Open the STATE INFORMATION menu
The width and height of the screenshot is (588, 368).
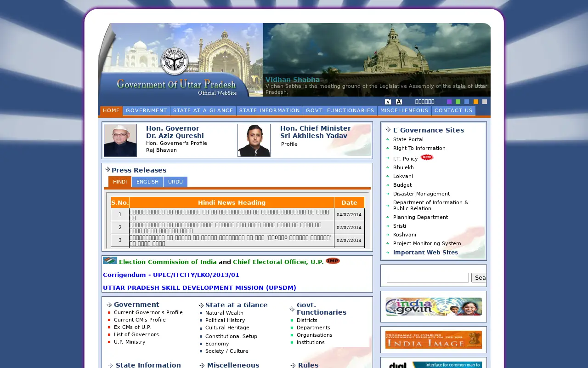coord(270,111)
